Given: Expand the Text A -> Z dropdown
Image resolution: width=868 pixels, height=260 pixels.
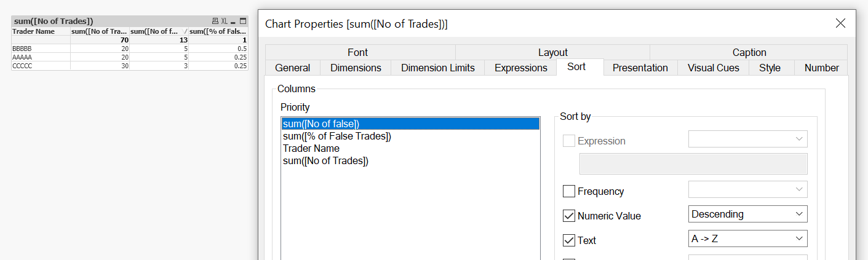Looking at the screenshot, I should pos(747,238).
